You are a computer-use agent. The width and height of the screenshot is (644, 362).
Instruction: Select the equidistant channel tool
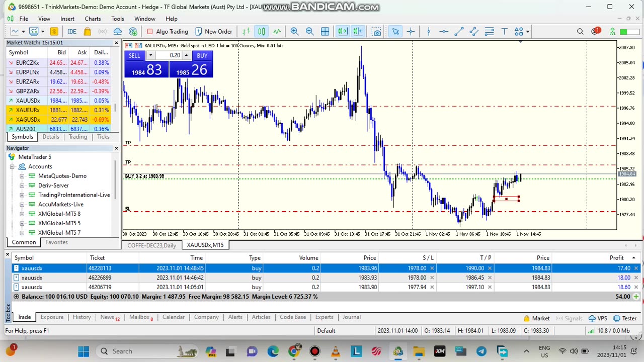click(x=474, y=31)
